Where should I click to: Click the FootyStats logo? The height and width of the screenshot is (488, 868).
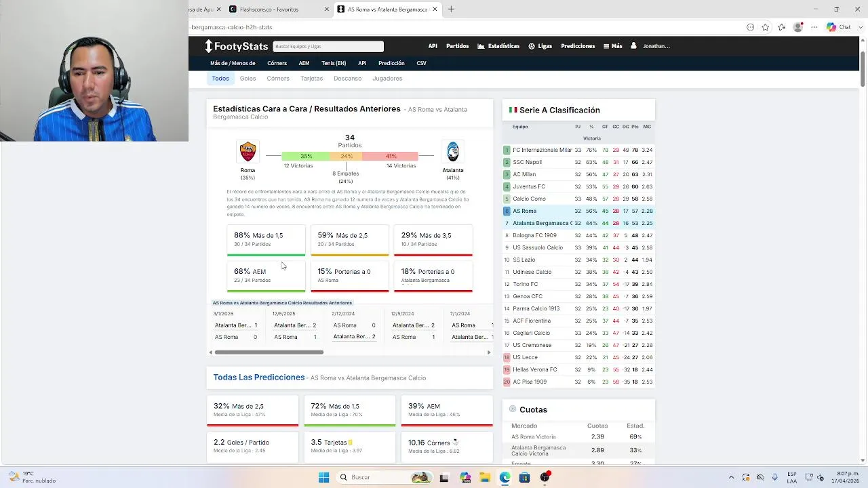coord(237,46)
